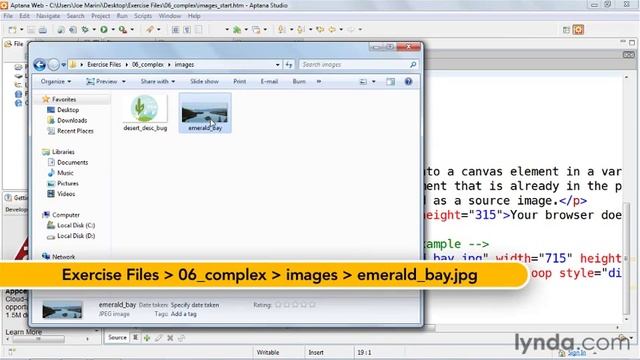Click the Burn button in Explorer toolbar
640x360 pixels.
[x=299, y=82]
